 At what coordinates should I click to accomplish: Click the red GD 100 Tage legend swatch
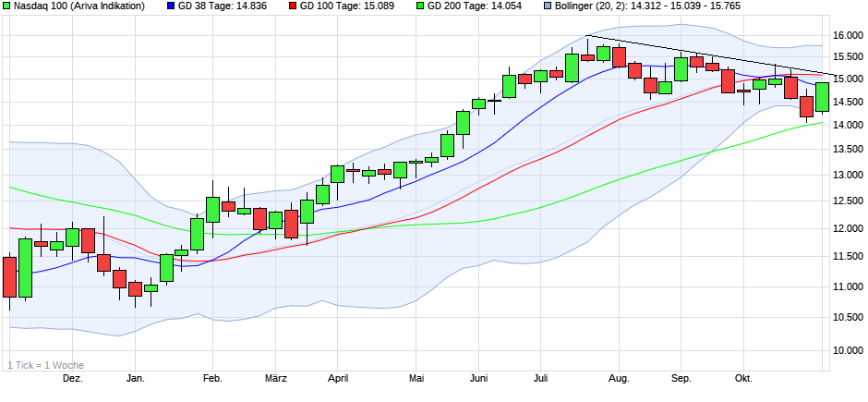coord(293,6)
